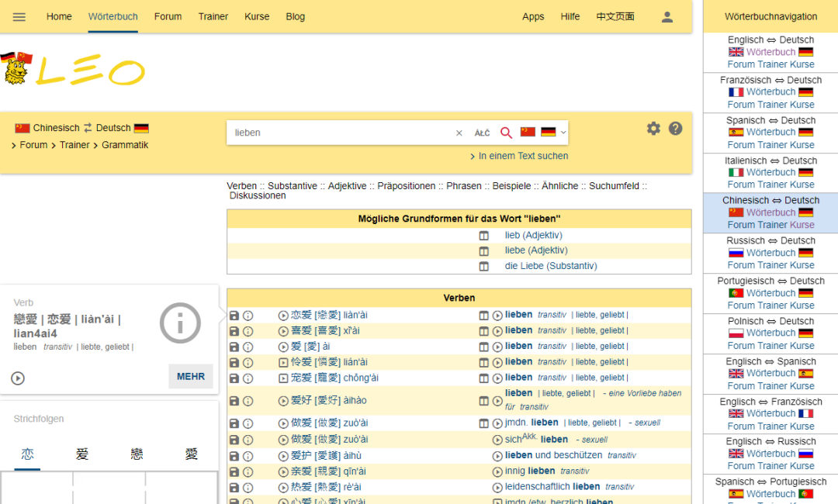Image resolution: width=838 pixels, height=504 pixels.
Task: Open the hamburger menu icon
Action: (19, 16)
